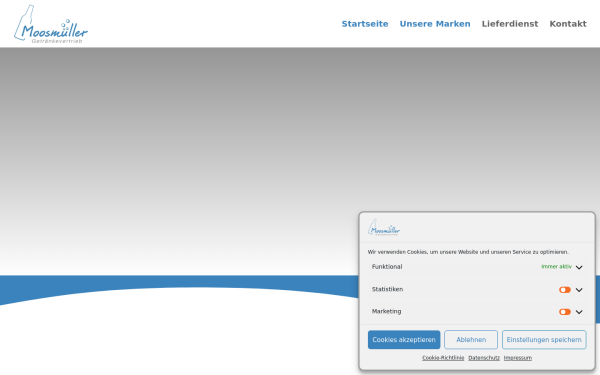Click the Funktional category label
The width and height of the screenshot is (600, 375).
pyautogui.click(x=387, y=267)
